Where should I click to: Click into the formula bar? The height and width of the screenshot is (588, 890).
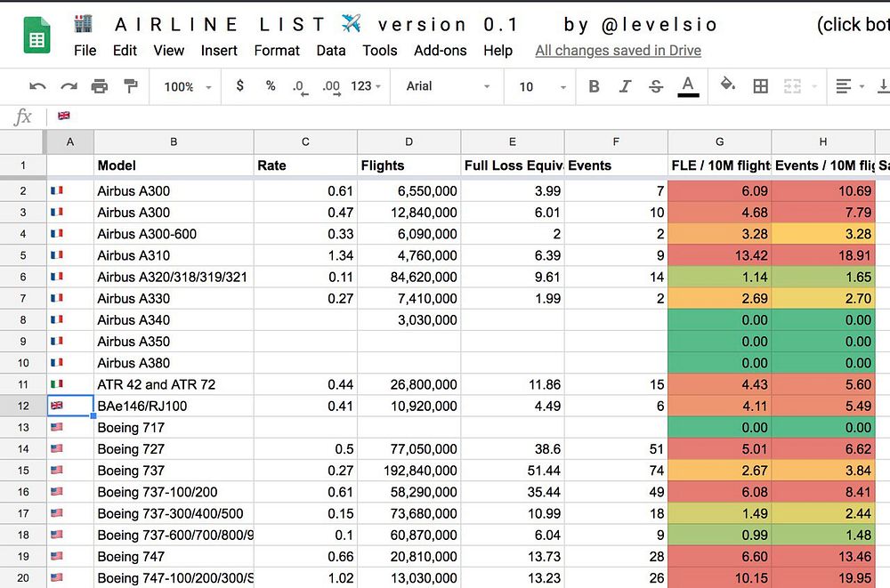pyautogui.click(x=471, y=116)
